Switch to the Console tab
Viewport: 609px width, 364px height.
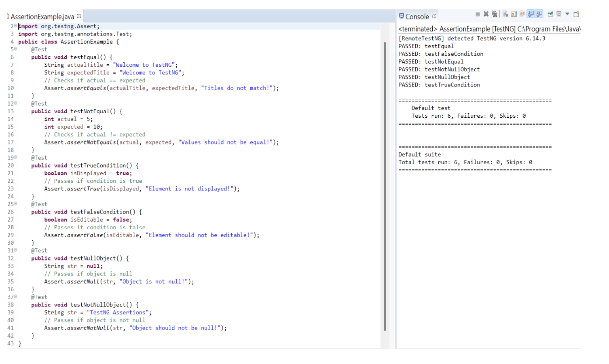tap(417, 17)
